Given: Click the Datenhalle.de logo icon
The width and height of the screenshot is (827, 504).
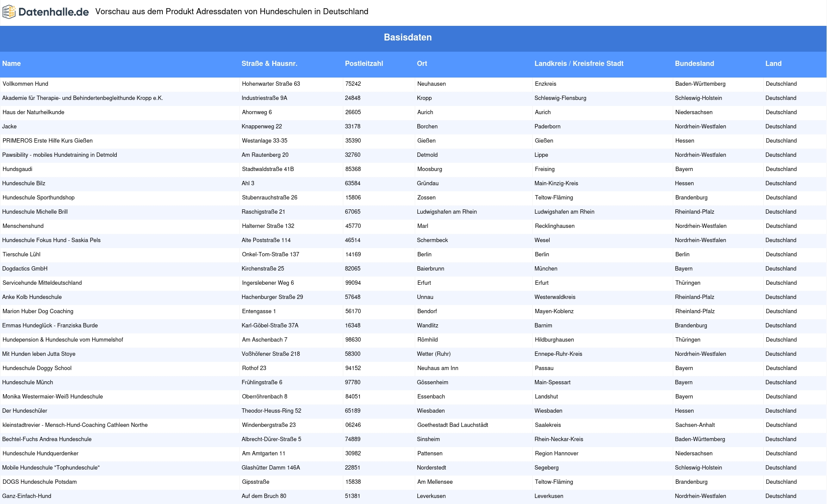Looking at the screenshot, I should click(9, 12).
